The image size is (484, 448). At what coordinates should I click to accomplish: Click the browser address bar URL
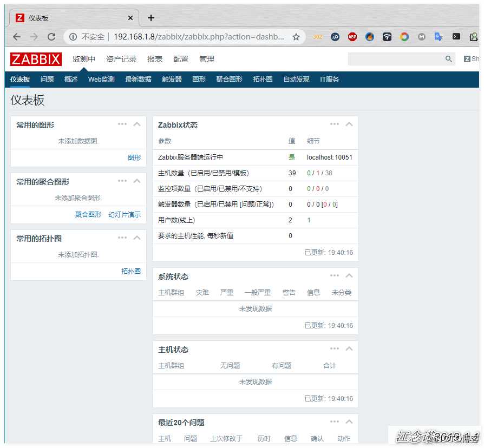[x=199, y=37]
